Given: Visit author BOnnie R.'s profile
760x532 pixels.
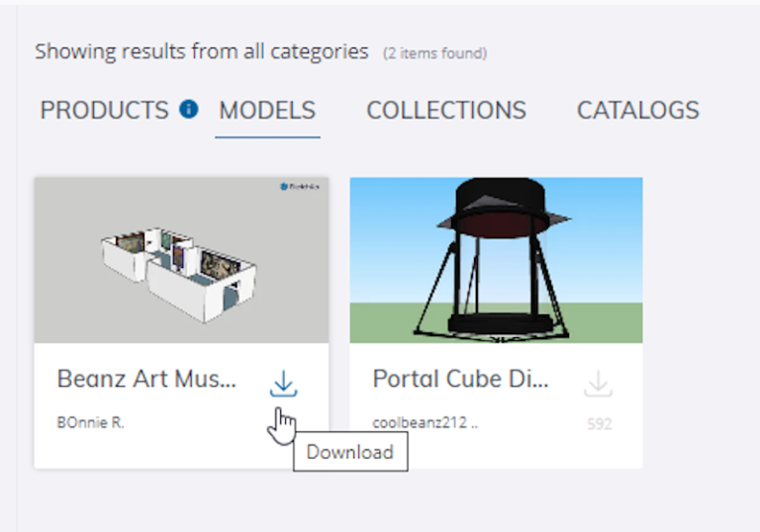Looking at the screenshot, I should 91,423.
